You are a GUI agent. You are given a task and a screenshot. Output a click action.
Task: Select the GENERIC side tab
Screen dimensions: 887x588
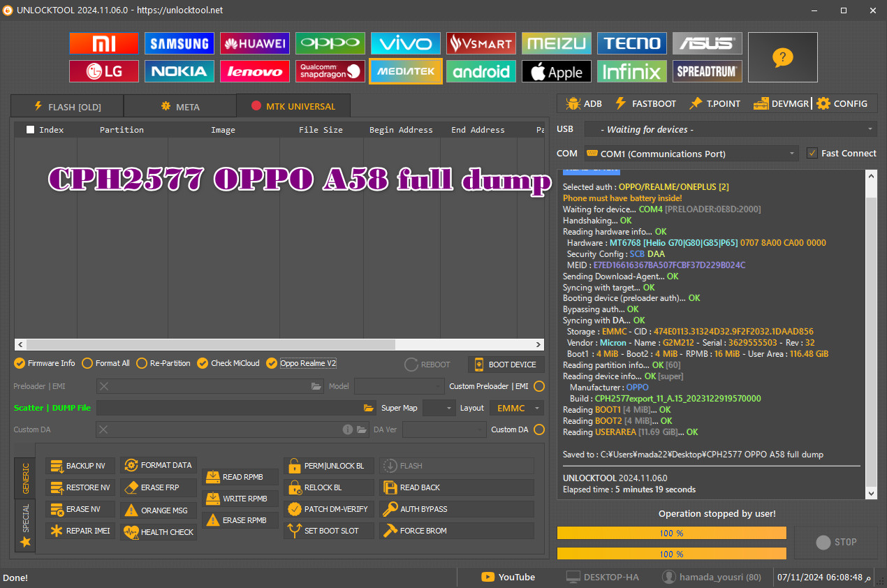[x=25, y=478]
